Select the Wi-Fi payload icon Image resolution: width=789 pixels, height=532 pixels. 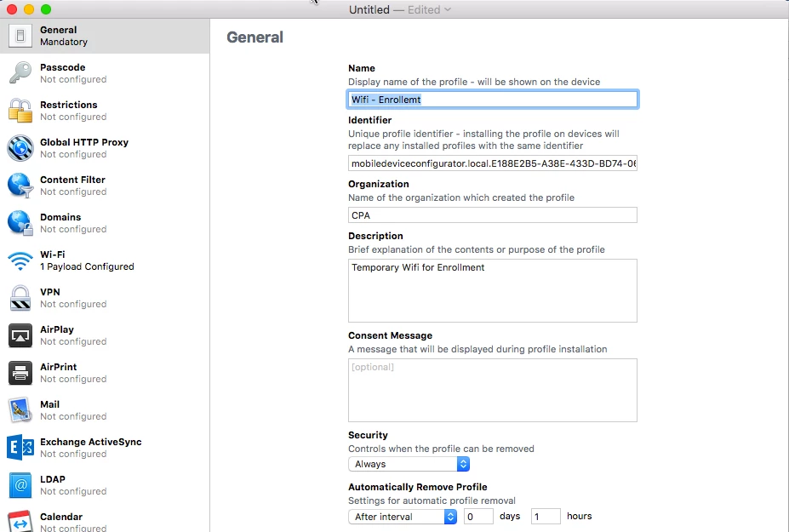pyautogui.click(x=20, y=260)
